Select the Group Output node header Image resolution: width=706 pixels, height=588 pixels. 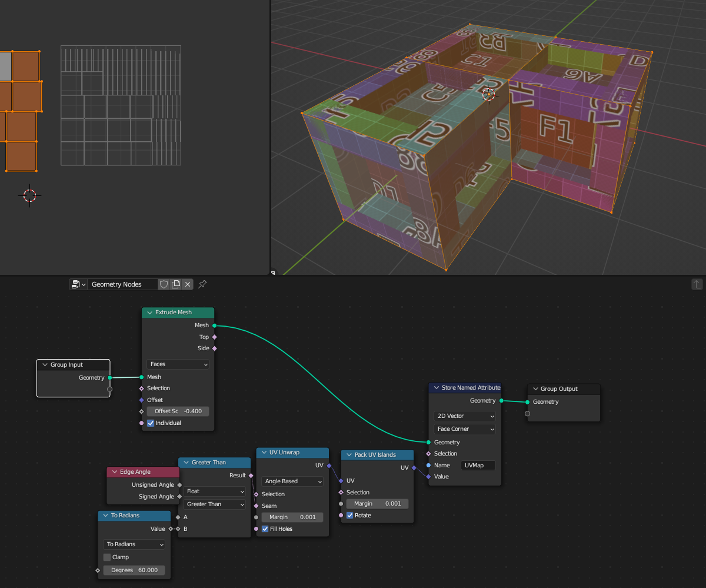(564, 389)
